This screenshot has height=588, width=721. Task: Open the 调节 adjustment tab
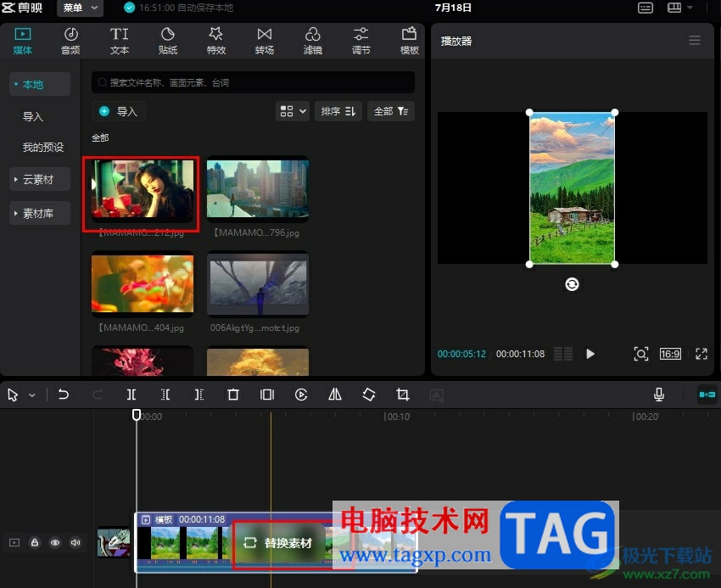pyautogui.click(x=361, y=41)
